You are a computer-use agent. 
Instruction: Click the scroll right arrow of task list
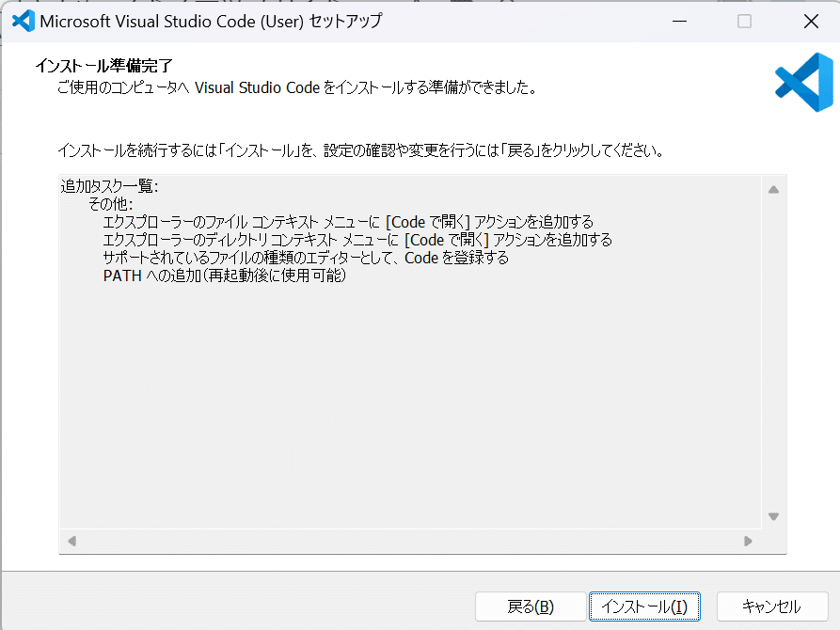(x=748, y=541)
